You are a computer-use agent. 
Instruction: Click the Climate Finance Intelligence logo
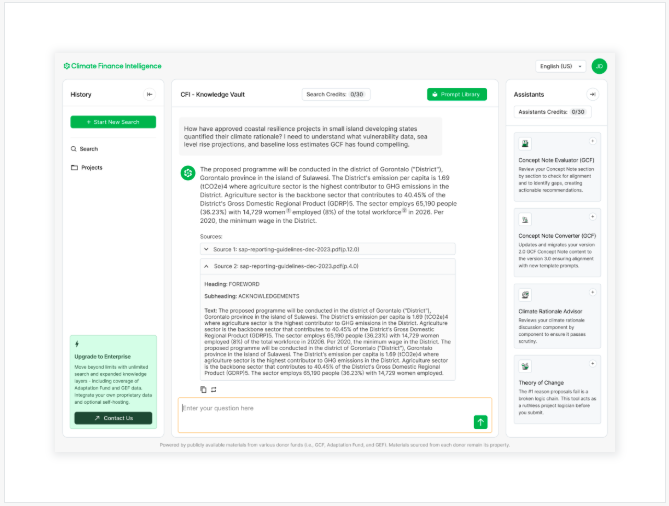pos(113,66)
